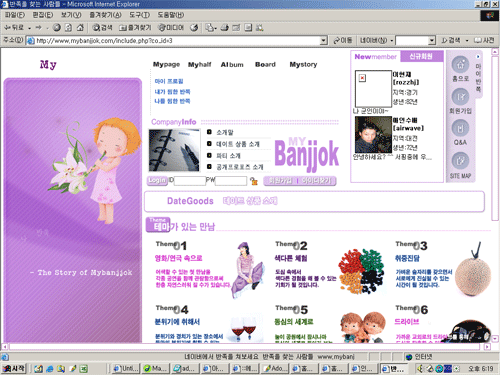Expand the address bar dropdown arrow
The width and height of the screenshot is (500, 375).
tap(323, 41)
